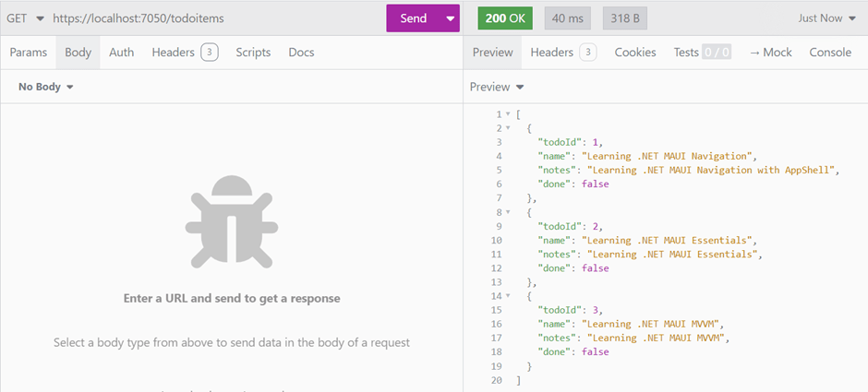The image size is (868, 392).
Task: Click the Send button
Action: point(413,18)
